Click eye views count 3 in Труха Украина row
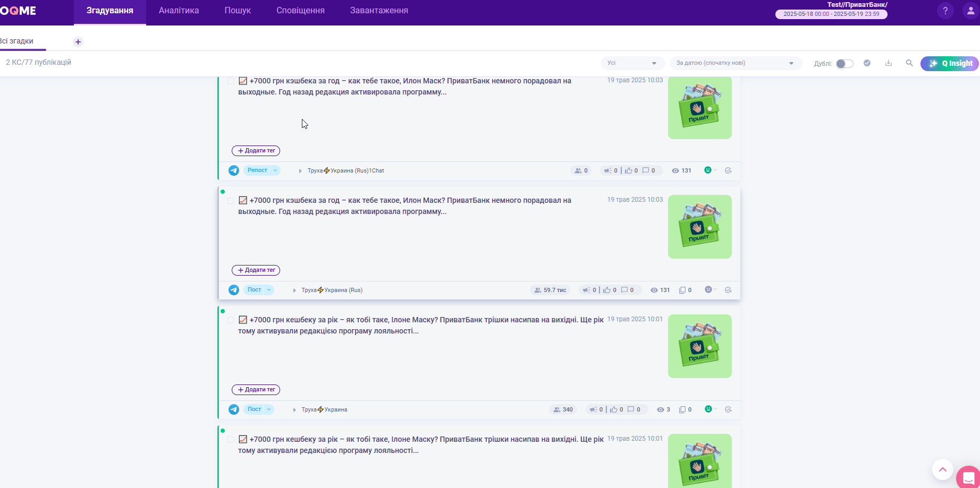The width and height of the screenshot is (980, 488). [663, 409]
